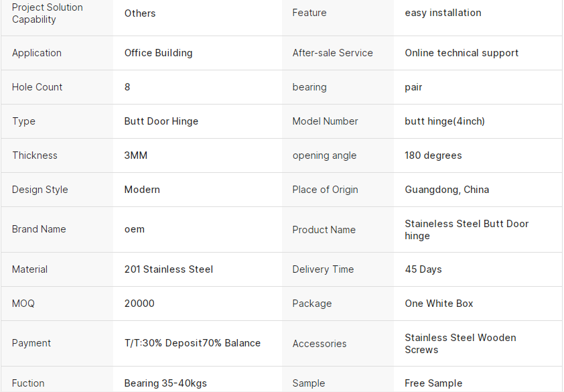
Task: Click the '201 Stainless Steel' material value
Action: click(x=169, y=269)
